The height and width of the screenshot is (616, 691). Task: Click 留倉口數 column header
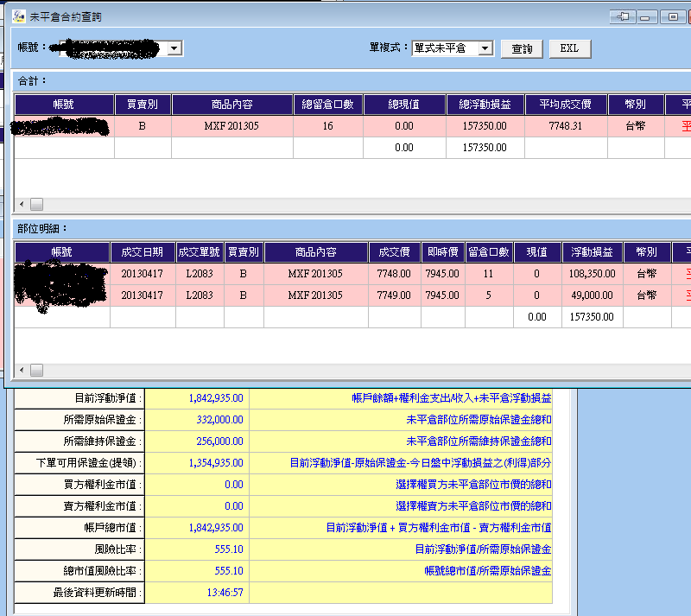[489, 252]
